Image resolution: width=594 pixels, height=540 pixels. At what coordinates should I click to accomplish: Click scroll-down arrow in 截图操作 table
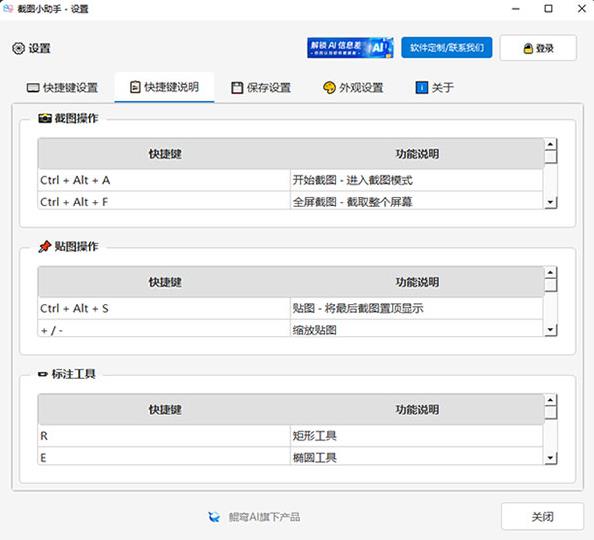click(x=550, y=202)
